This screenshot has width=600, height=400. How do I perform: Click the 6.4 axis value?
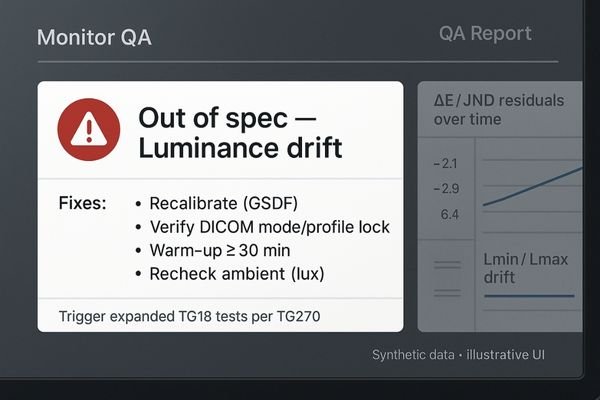point(447,214)
